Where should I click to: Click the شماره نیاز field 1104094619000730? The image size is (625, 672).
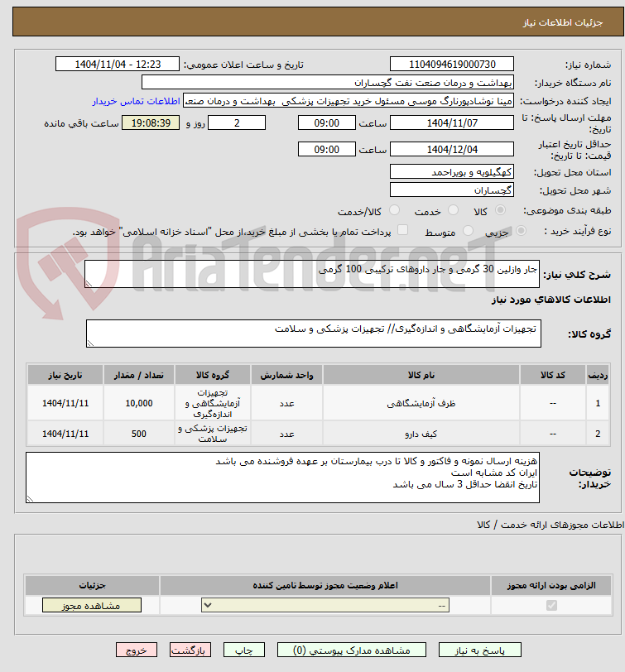(x=452, y=65)
